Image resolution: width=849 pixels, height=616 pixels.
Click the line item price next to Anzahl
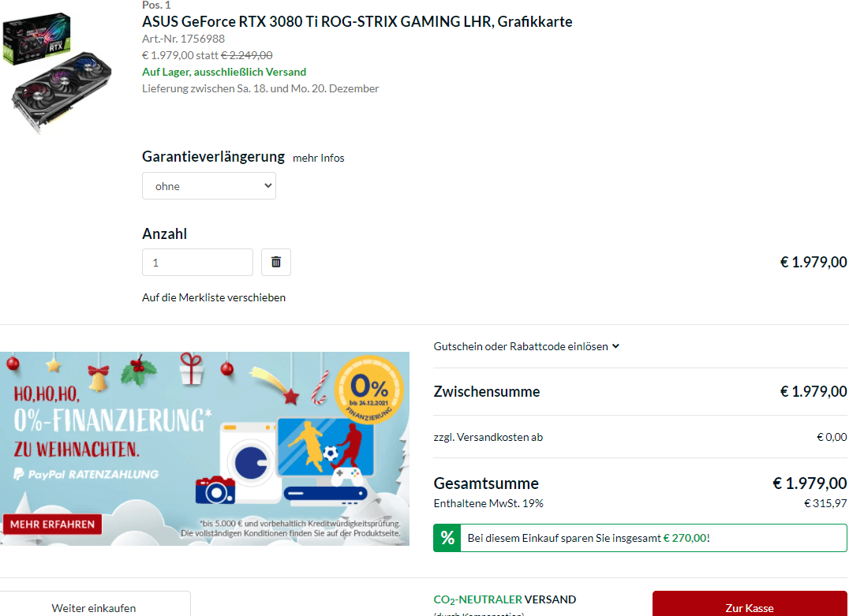point(813,263)
